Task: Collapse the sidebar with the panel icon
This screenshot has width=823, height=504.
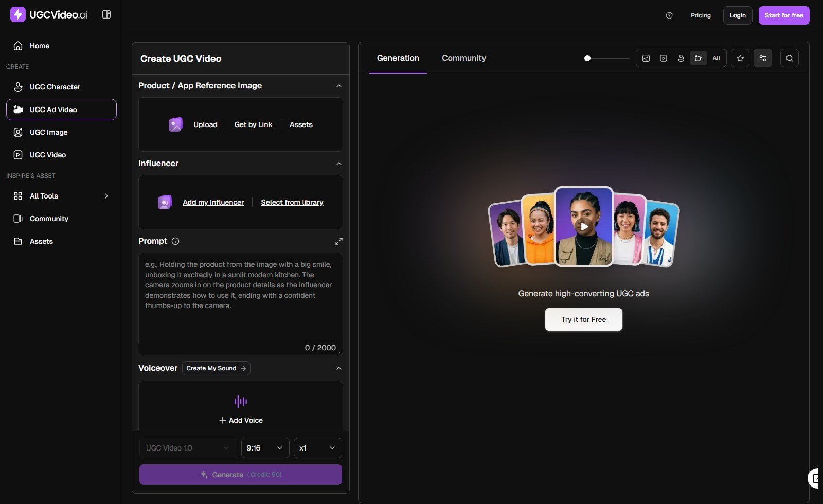Action: point(106,14)
